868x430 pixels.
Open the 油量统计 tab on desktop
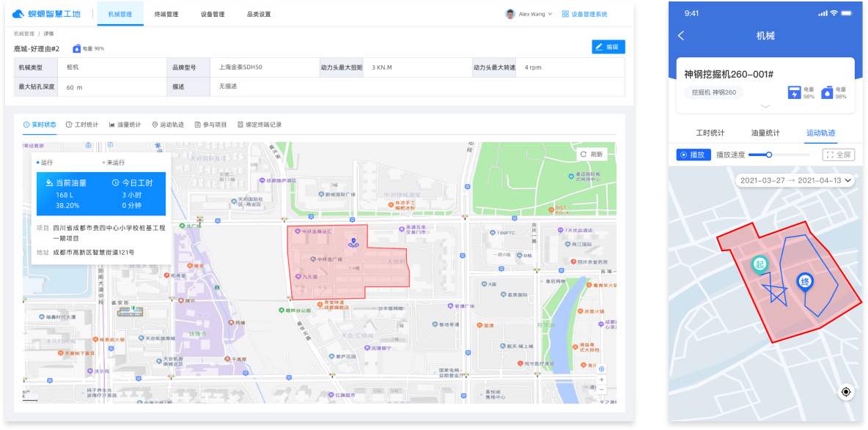(x=125, y=125)
